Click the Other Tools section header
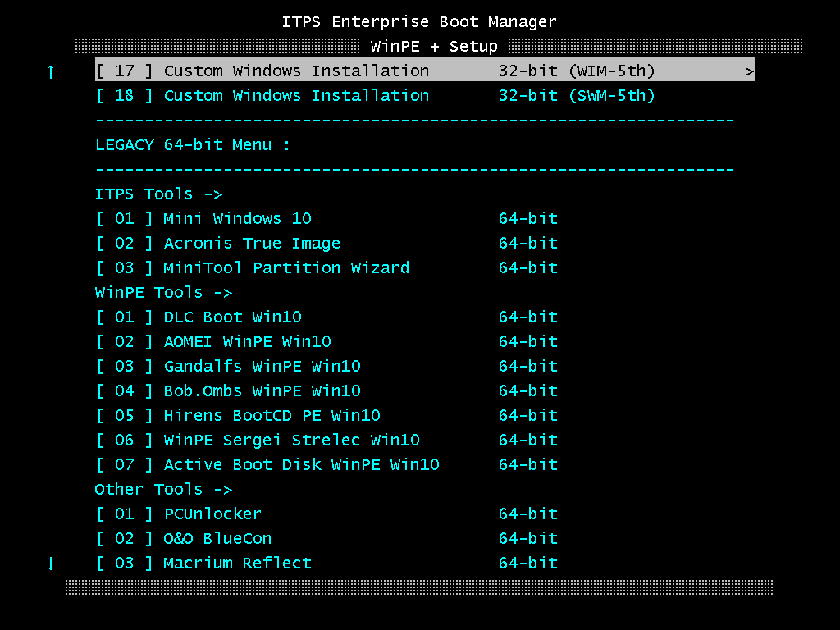840x630 pixels. [163, 490]
